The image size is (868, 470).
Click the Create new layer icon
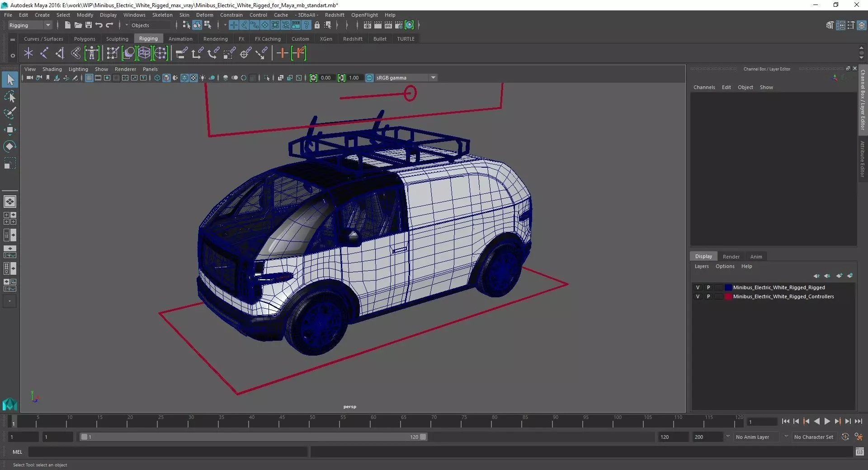coord(839,276)
